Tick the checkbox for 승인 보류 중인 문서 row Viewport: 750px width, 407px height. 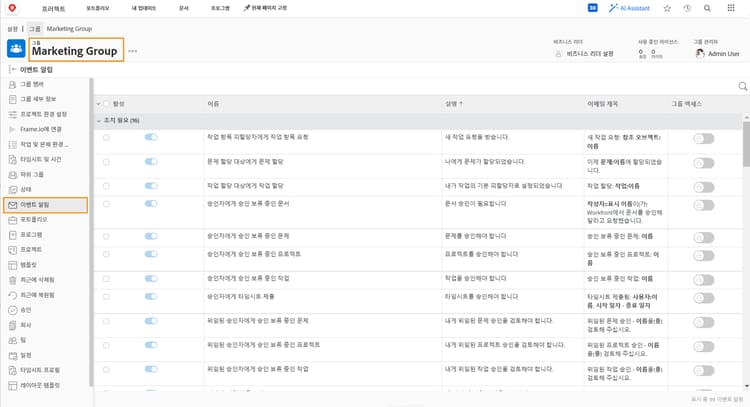(106, 204)
